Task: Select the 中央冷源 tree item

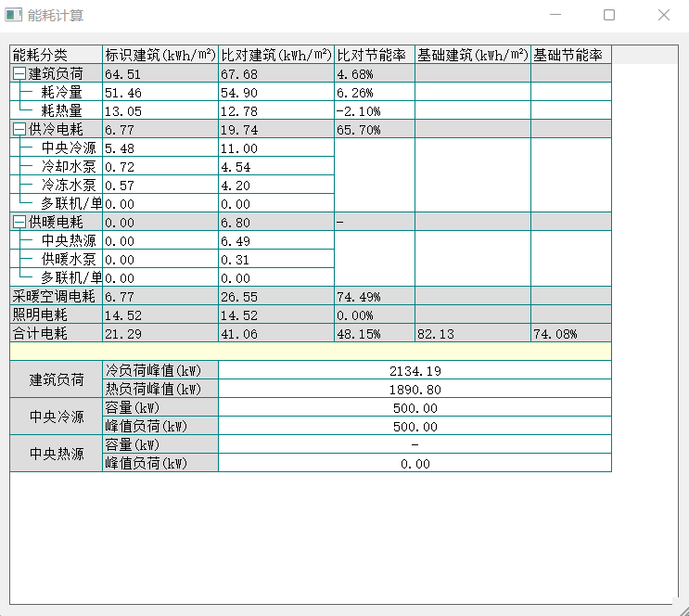Action: [x=68, y=148]
